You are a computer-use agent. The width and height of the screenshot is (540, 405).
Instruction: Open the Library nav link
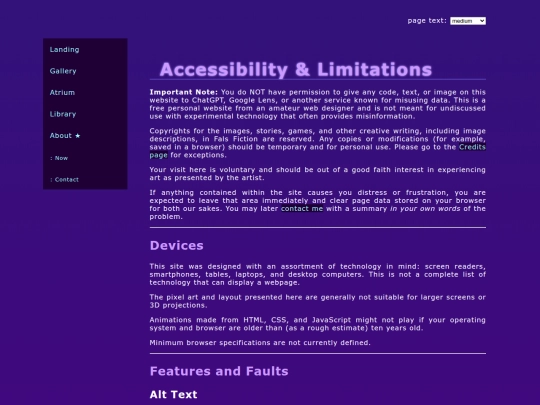pyautogui.click(x=63, y=114)
